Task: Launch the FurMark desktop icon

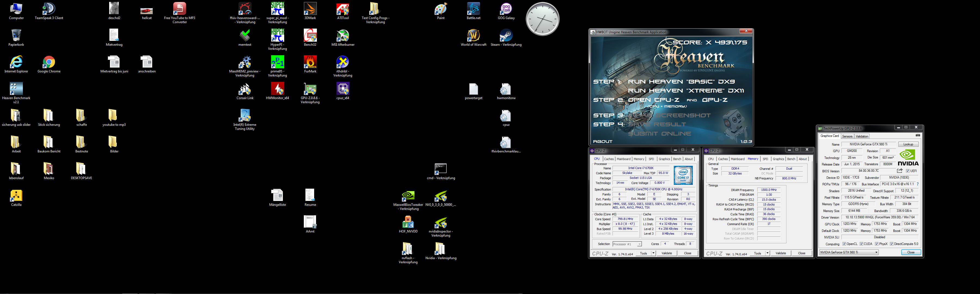Action: click(x=310, y=64)
